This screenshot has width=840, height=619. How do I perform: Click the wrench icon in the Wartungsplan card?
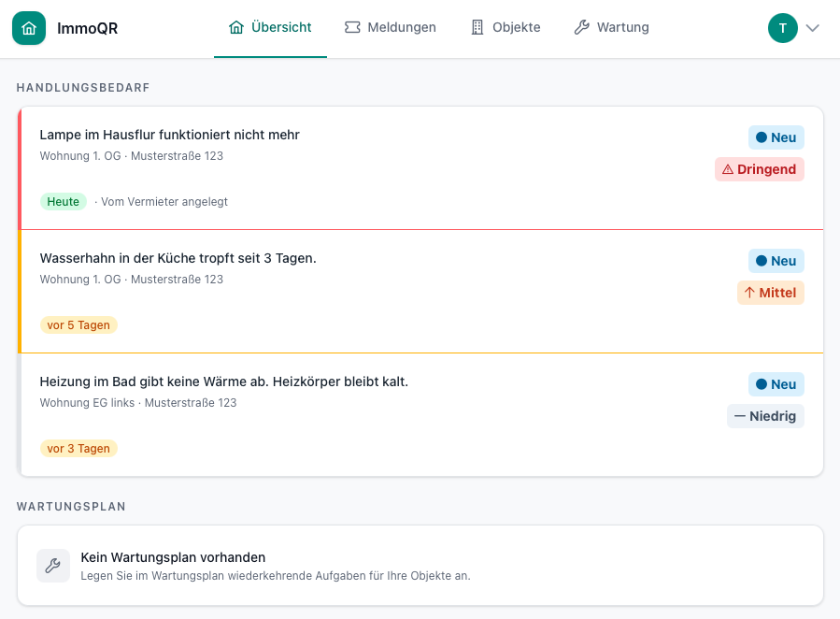(52, 565)
